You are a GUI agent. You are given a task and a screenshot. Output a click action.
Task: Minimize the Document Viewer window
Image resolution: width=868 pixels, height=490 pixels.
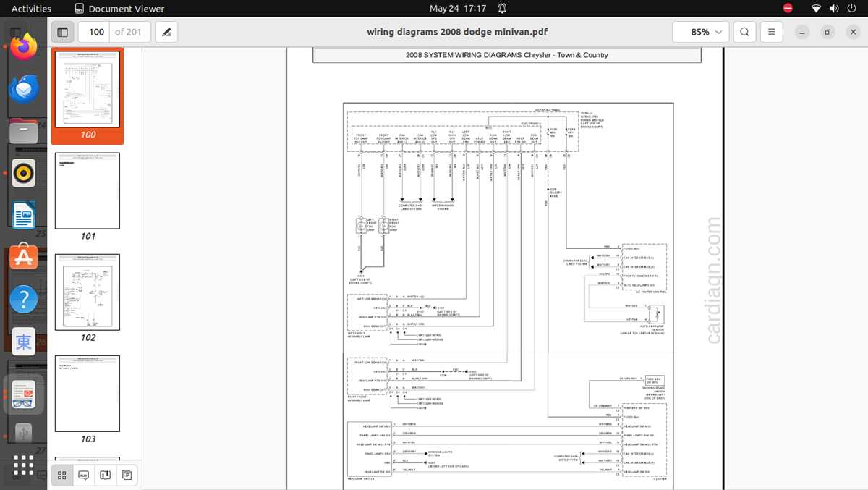[801, 32]
